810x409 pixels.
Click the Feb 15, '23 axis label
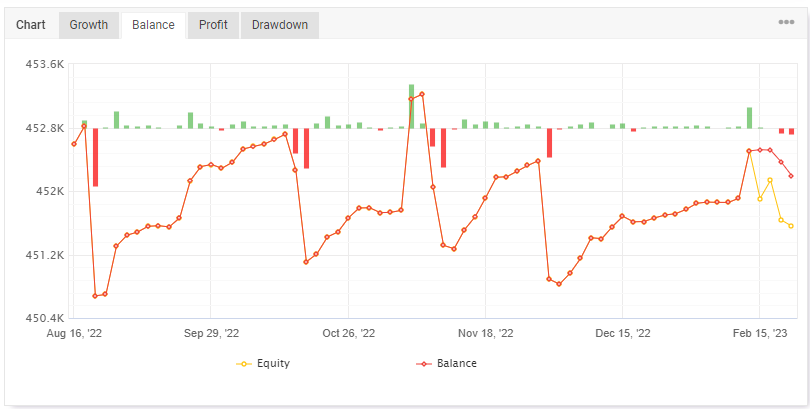coord(760,334)
